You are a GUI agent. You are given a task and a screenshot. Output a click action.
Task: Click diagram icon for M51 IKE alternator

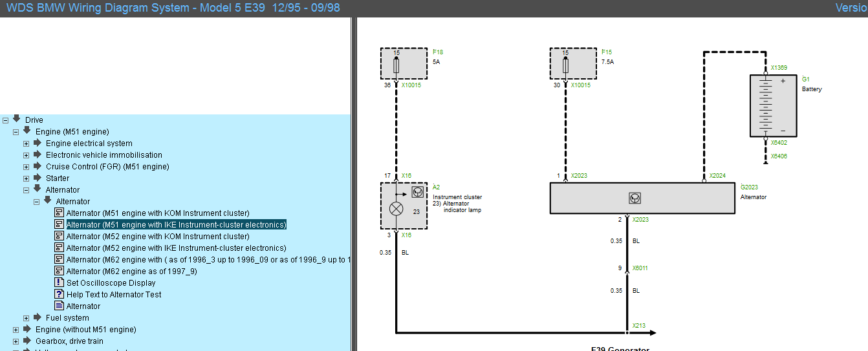pos(60,224)
